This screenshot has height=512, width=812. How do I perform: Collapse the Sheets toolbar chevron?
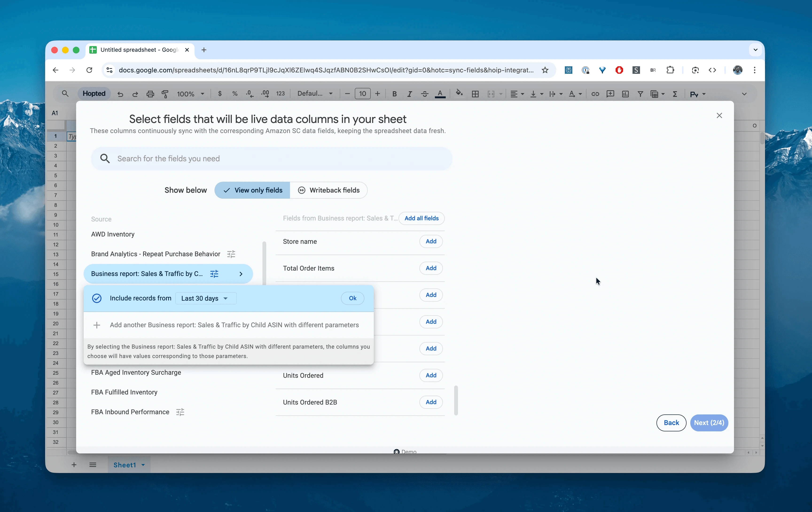click(x=744, y=94)
